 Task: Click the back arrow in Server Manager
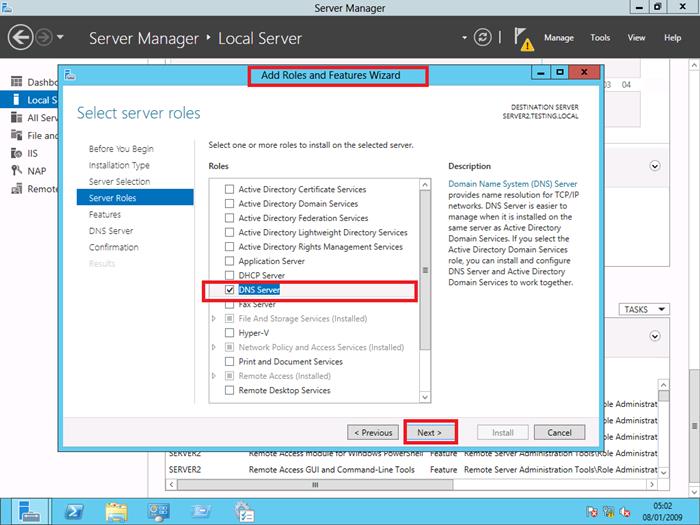coord(20,38)
